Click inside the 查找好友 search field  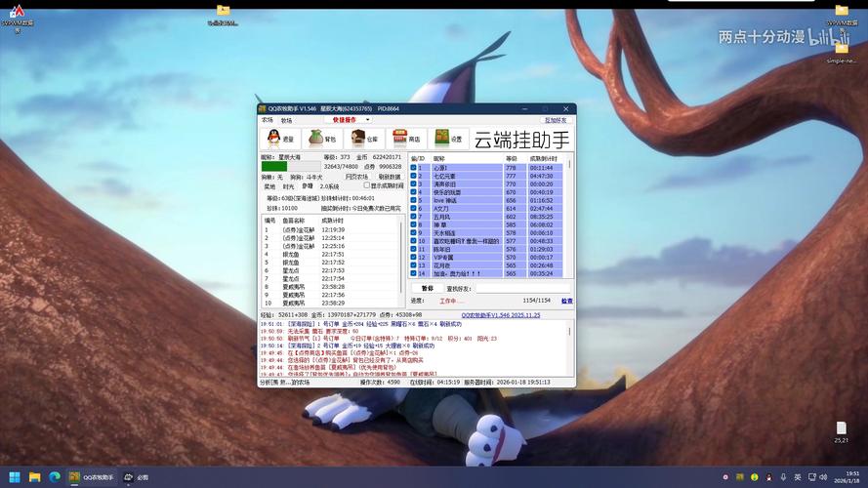(x=522, y=288)
